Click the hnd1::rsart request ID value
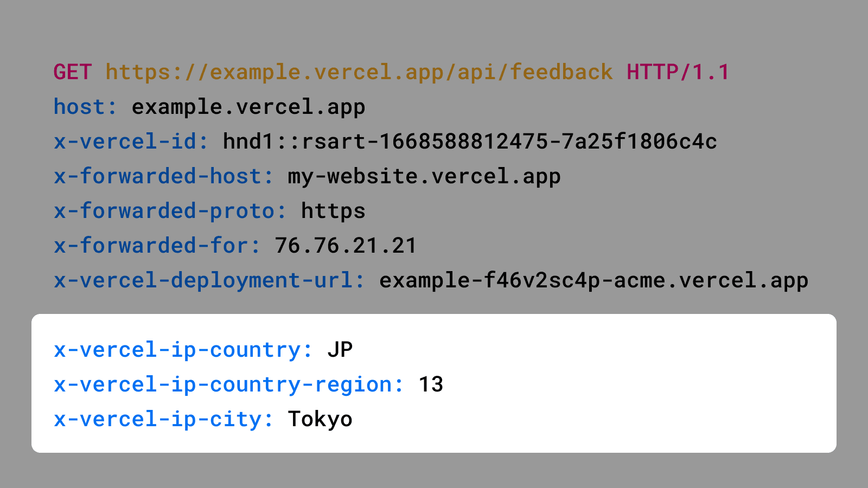The height and width of the screenshot is (488, 868). (x=470, y=142)
